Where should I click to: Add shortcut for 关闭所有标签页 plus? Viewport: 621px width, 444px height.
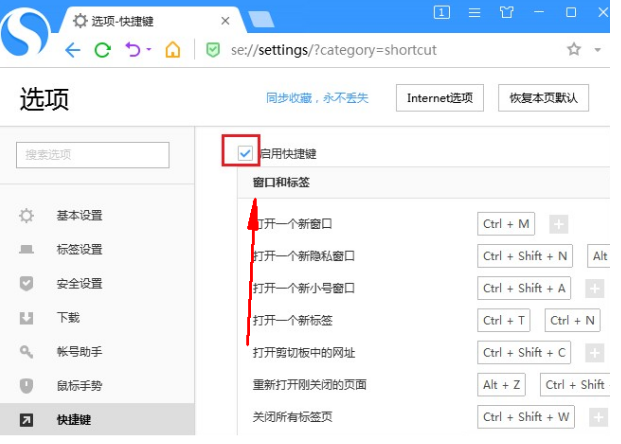tap(598, 417)
